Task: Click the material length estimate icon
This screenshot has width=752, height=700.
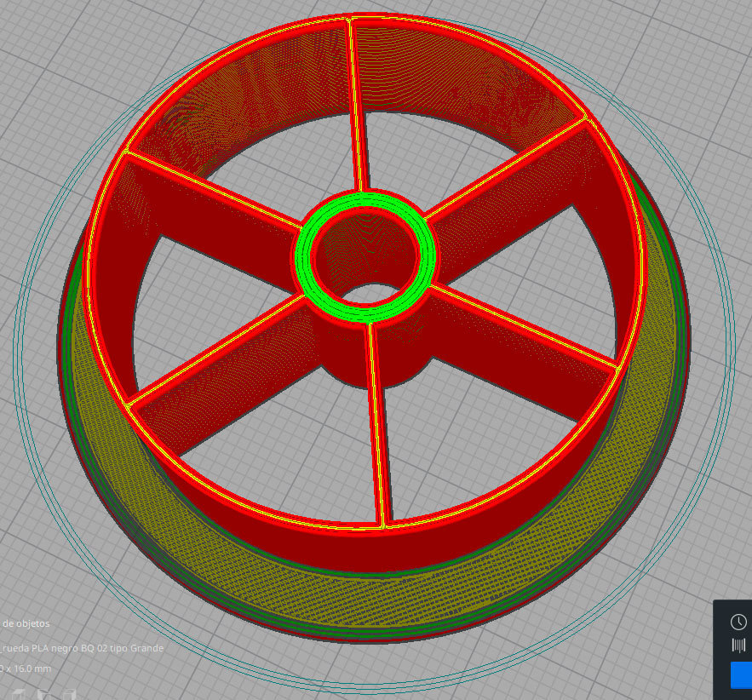Action: [x=739, y=645]
